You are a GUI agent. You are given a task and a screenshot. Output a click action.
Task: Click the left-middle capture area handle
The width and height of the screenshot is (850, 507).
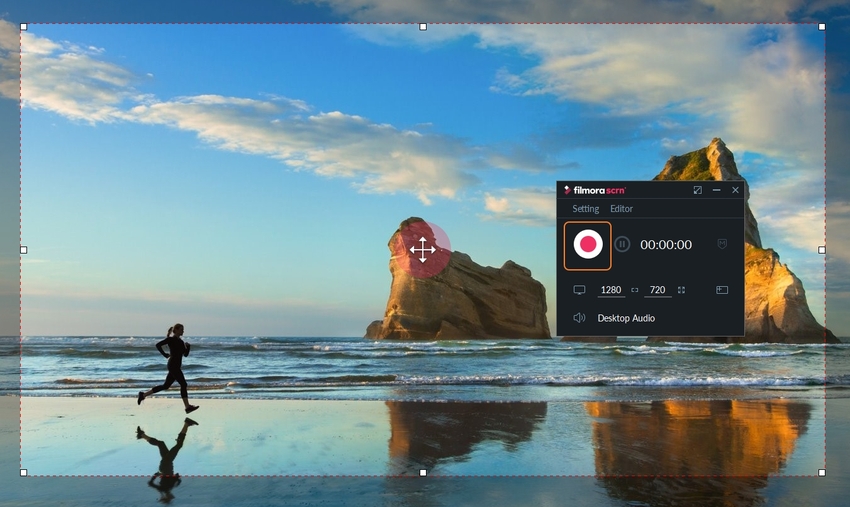click(x=23, y=250)
